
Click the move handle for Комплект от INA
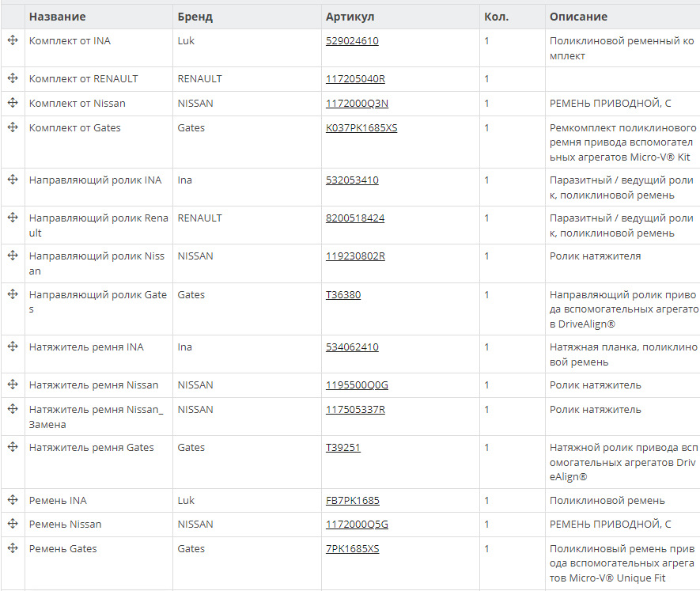point(13,40)
